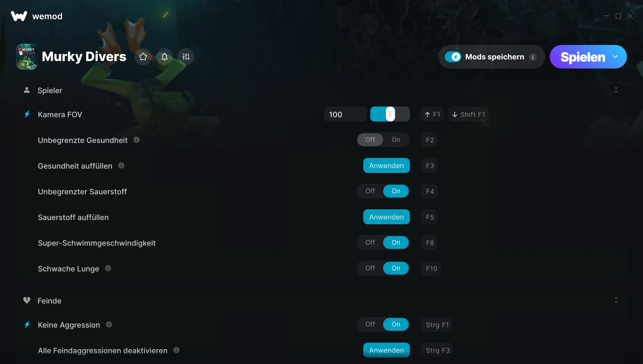Open the Spielen dropdown arrow
This screenshot has height=364, width=643.
tap(615, 57)
